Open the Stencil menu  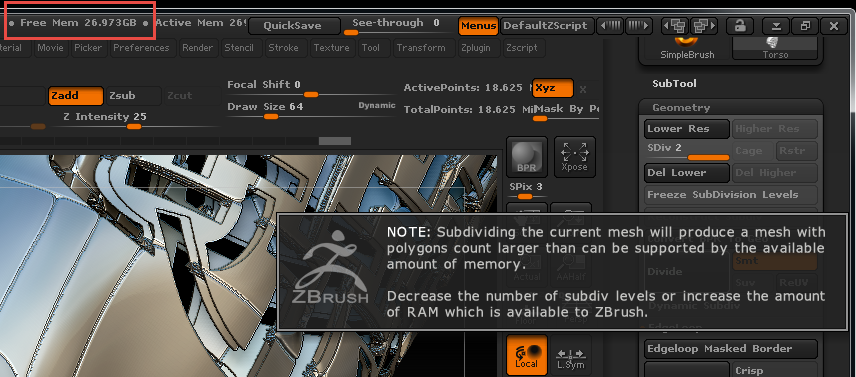coord(239,48)
